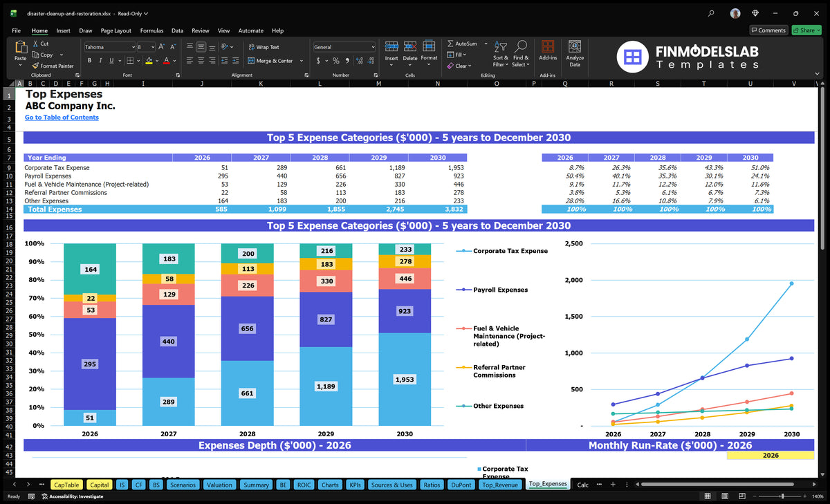Click the green Share button

tap(806, 30)
